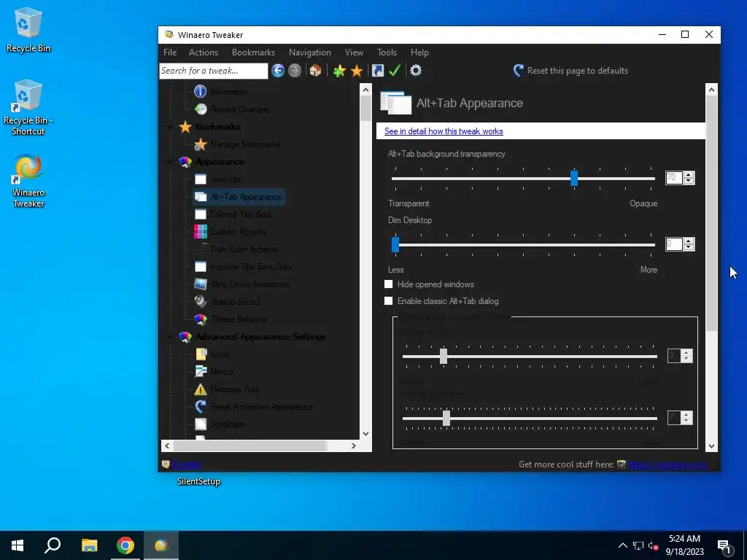Image resolution: width=747 pixels, height=560 pixels.
Task: Click the Reset Advanced Appearance arrow icon
Action: click(x=201, y=407)
